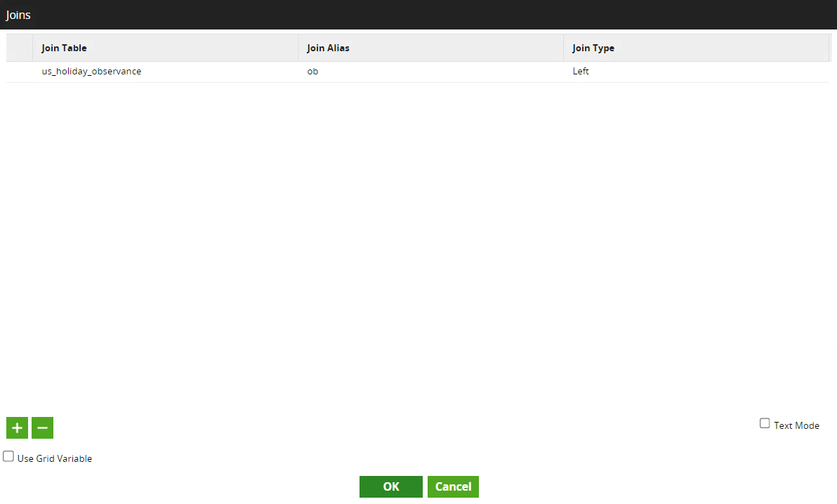837x504 pixels.
Task: Open the us_holiday_observance join table cell
Action: [91, 72]
